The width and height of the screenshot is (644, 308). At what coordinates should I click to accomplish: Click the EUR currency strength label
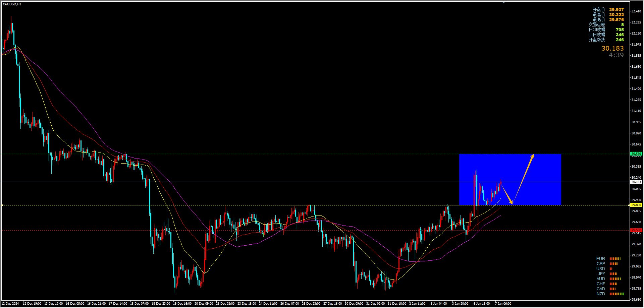coord(601,259)
